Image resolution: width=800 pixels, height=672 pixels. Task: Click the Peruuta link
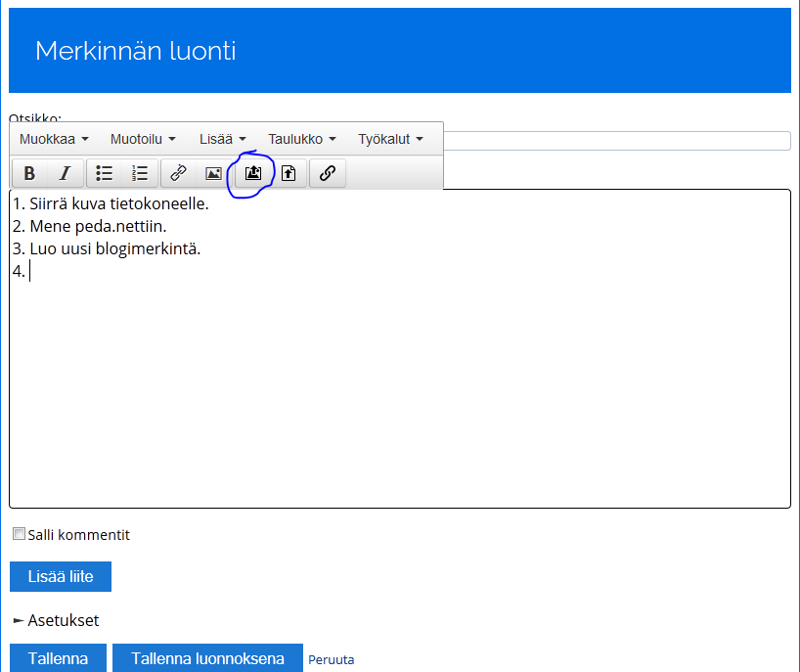click(x=332, y=659)
